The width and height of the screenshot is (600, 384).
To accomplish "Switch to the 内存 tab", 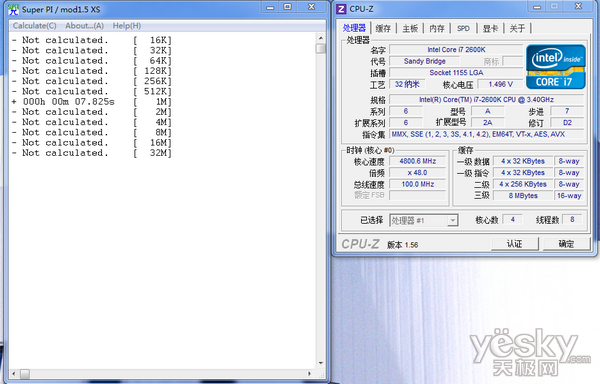I will pos(437,28).
